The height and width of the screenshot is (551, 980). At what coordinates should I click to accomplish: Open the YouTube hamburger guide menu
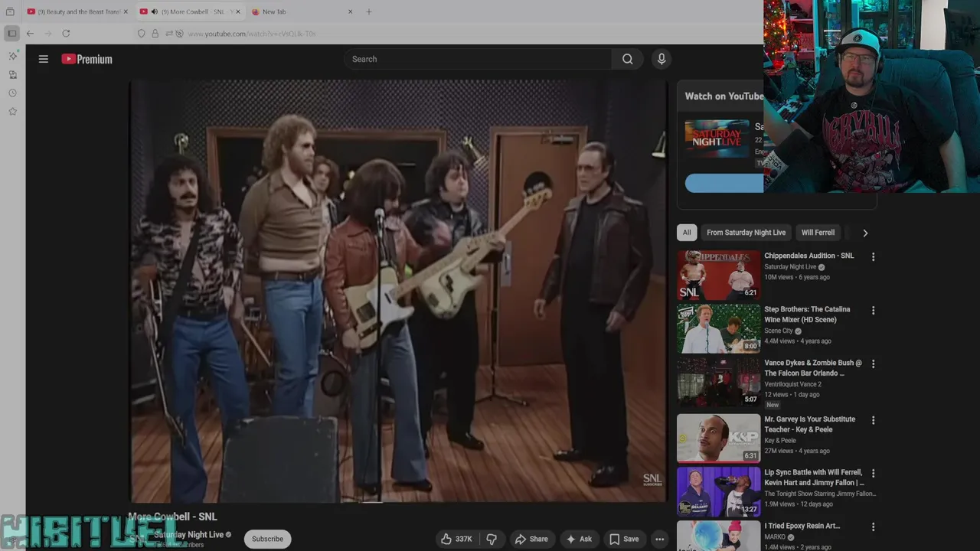44,59
